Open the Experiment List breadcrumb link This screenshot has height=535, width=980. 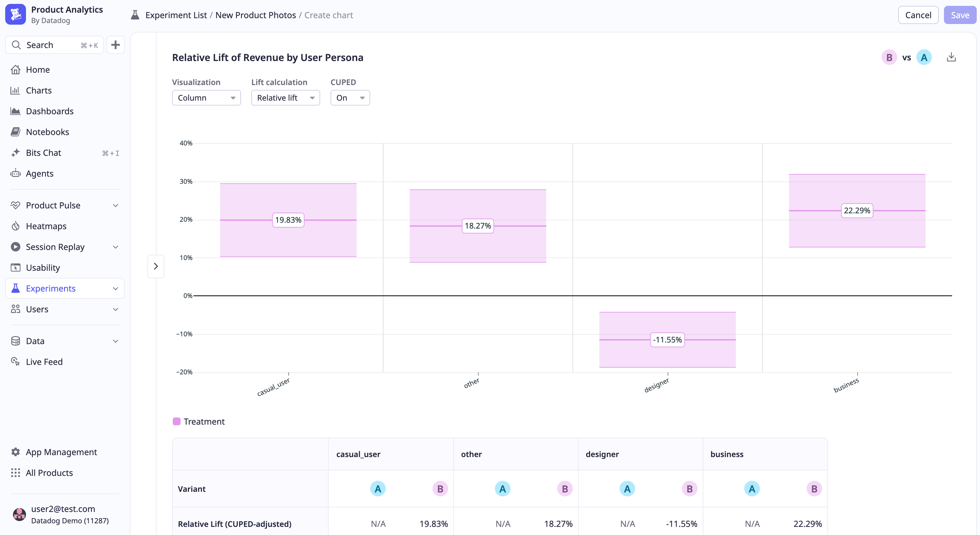(x=176, y=15)
